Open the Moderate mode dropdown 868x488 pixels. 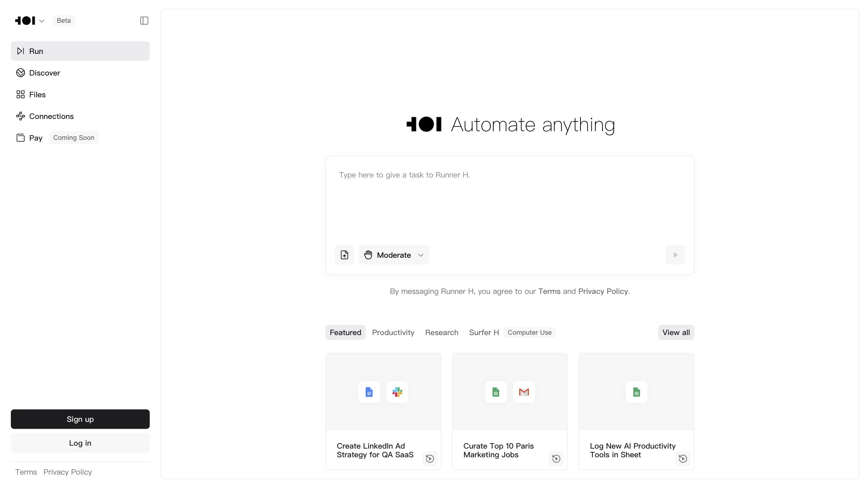coord(393,255)
